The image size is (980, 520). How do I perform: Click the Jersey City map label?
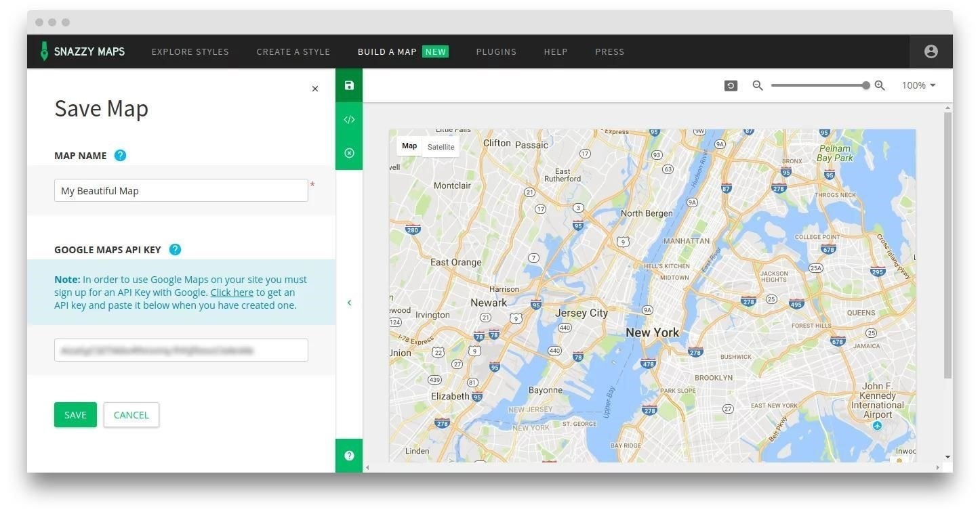[581, 313]
